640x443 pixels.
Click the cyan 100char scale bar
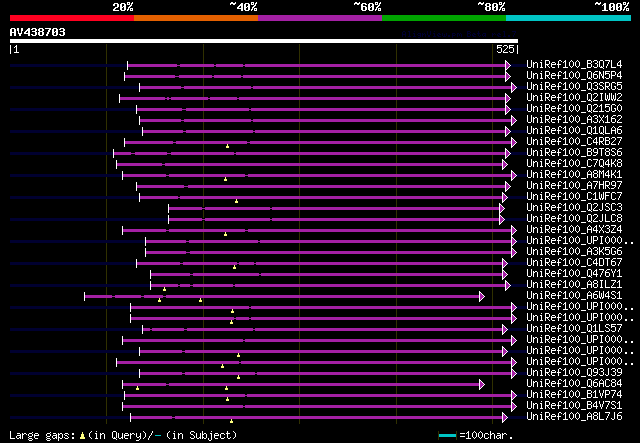coord(447,436)
